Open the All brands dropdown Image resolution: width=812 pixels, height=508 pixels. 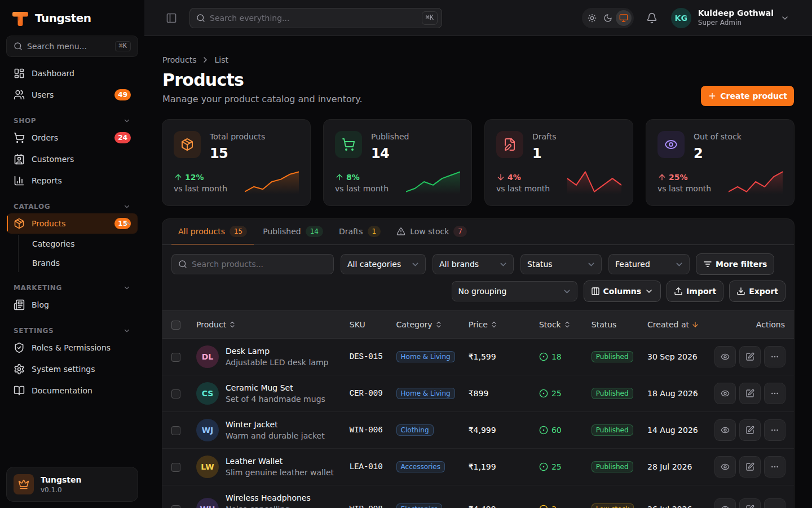click(x=473, y=264)
